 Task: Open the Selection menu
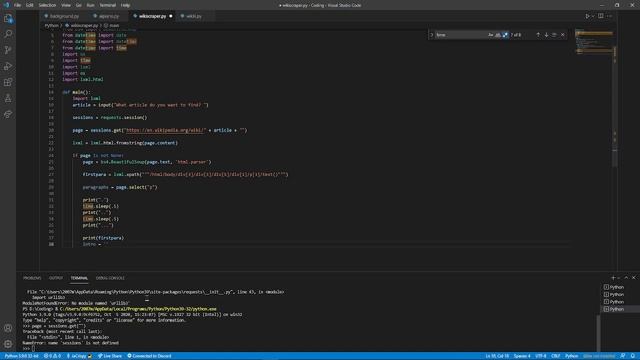click(x=47, y=5)
